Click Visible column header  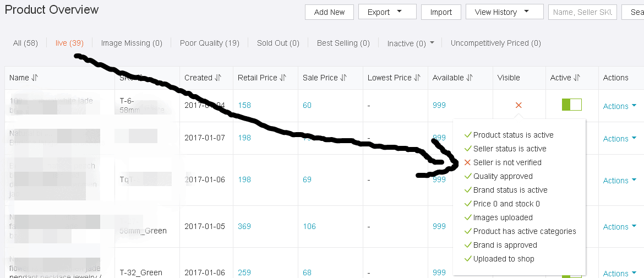pos(509,78)
